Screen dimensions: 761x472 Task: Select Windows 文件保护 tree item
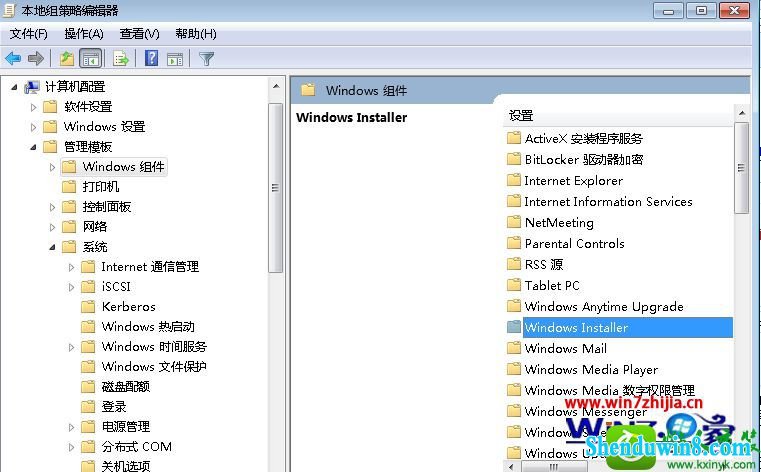(154, 366)
